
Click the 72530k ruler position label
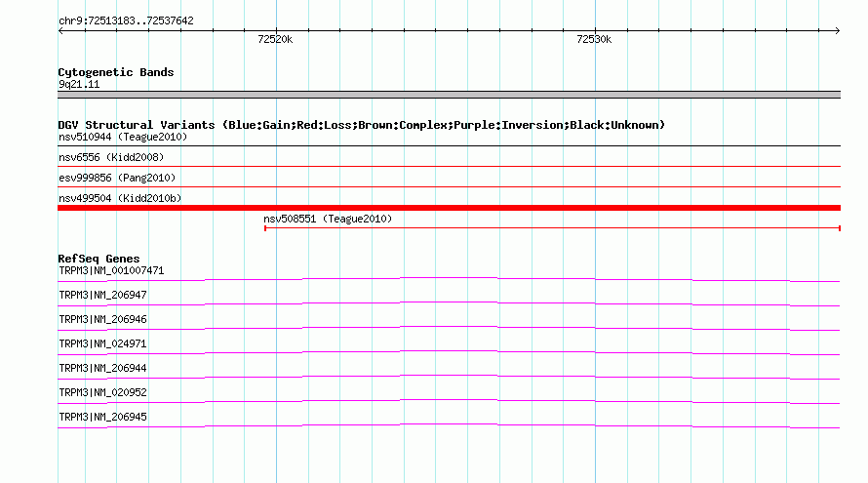[x=594, y=39]
